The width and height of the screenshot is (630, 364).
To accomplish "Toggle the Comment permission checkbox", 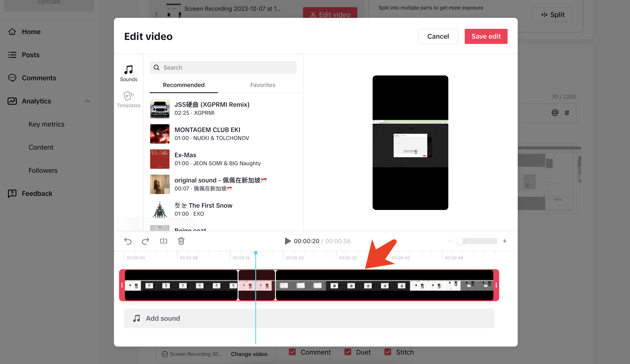I will click(x=292, y=352).
